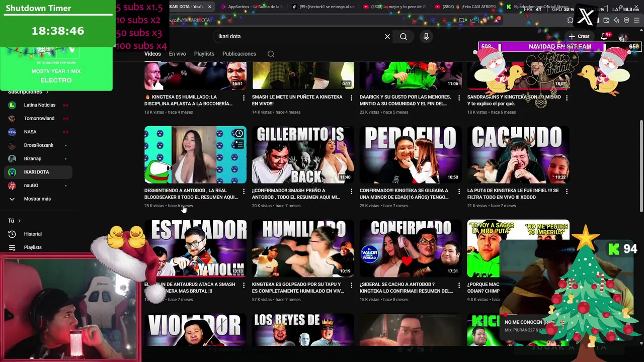The height and width of the screenshot is (362, 644).
Task: Open options for DESMINTIENDO A ANTOBOB video
Action: click(244, 192)
